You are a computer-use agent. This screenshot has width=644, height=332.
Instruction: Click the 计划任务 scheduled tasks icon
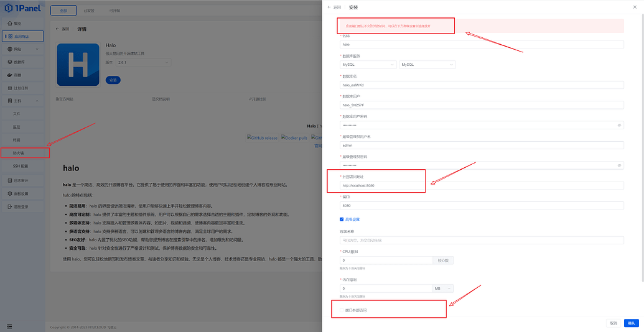(x=11, y=88)
